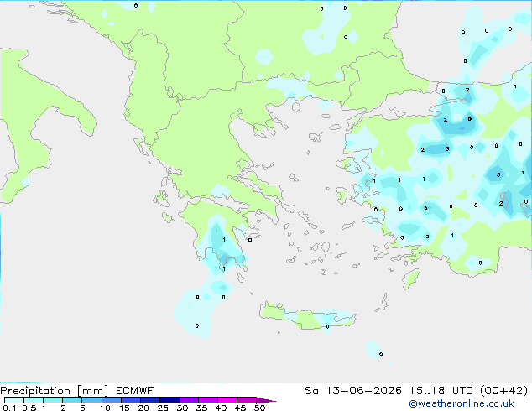This screenshot has height=411, width=532.
Task: Click the above-50 mm legend arrow tip
Action: [x=266, y=400]
